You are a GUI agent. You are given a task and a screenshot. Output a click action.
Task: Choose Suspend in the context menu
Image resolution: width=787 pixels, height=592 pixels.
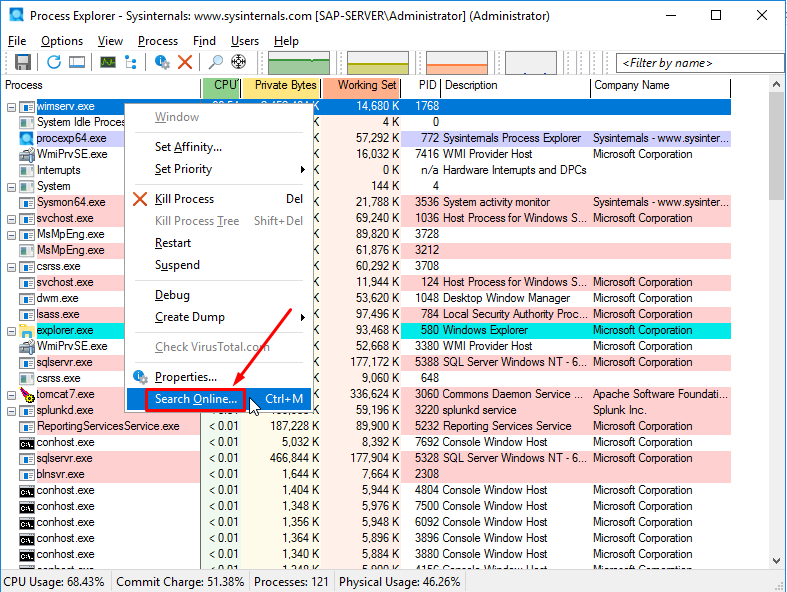219,265
